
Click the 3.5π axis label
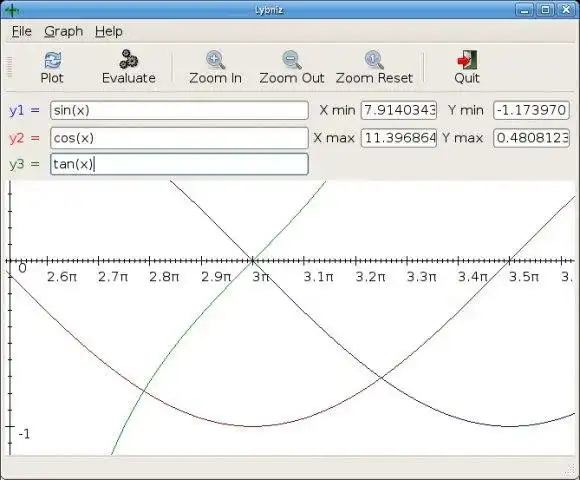(x=524, y=277)
